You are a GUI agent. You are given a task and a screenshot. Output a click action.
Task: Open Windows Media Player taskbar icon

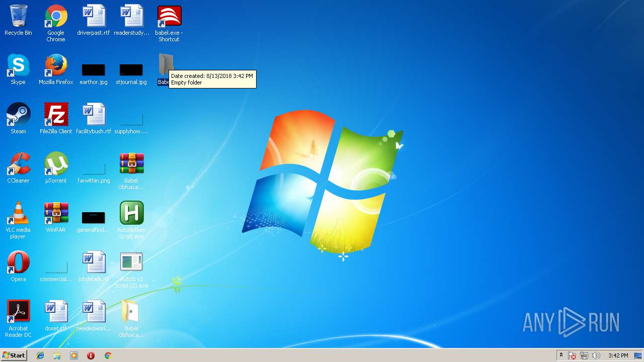point(74,355)
